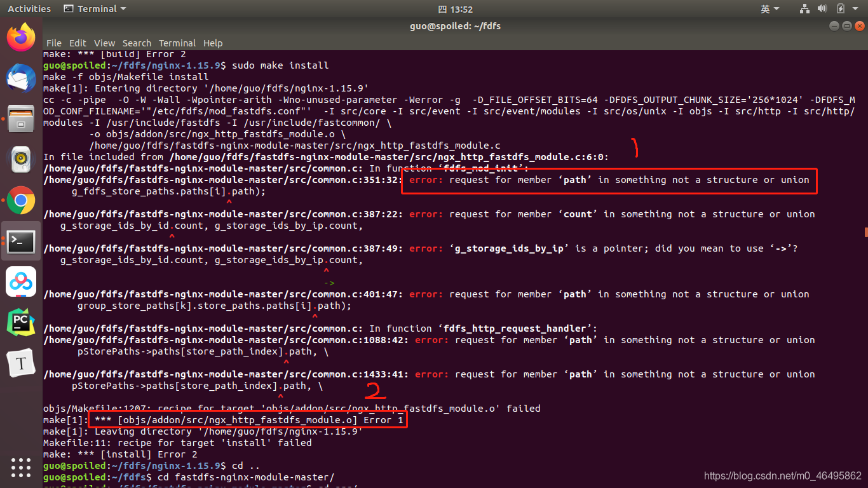Viewport: 868px width, 488px height.
Task: Click the '-o objs/addon/src/ngx_http_fastdfs_module.o' line
Action: (217, 134)
